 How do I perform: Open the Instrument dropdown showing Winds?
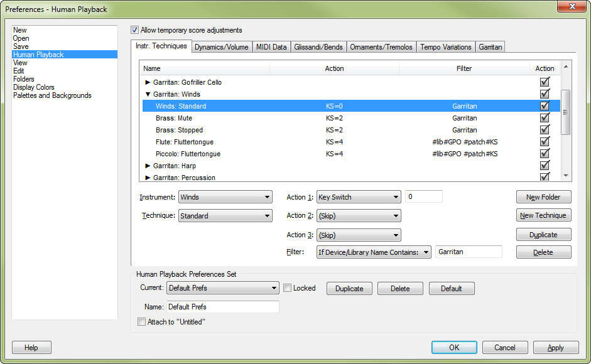pyautogui.click(x=225, y=197)
